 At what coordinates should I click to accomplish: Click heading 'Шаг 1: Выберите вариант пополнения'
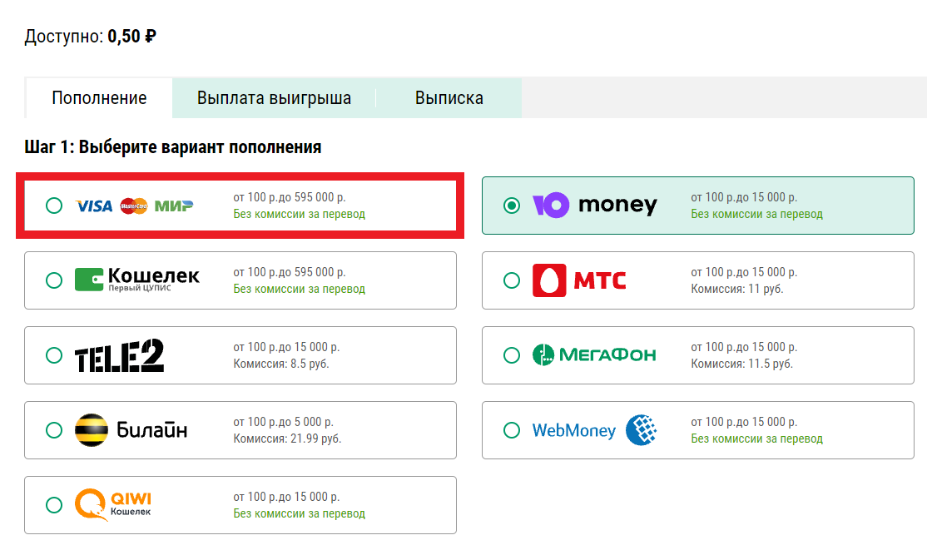point(172,146)
